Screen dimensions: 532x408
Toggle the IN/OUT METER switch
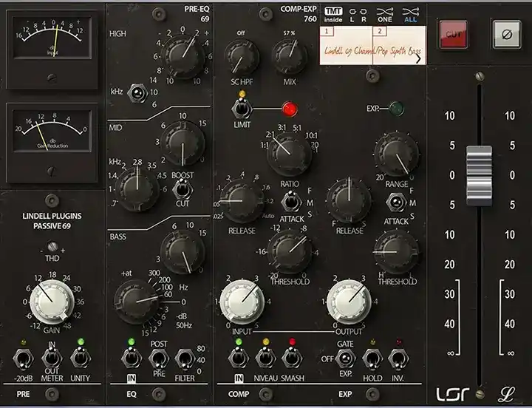[52, 358]
